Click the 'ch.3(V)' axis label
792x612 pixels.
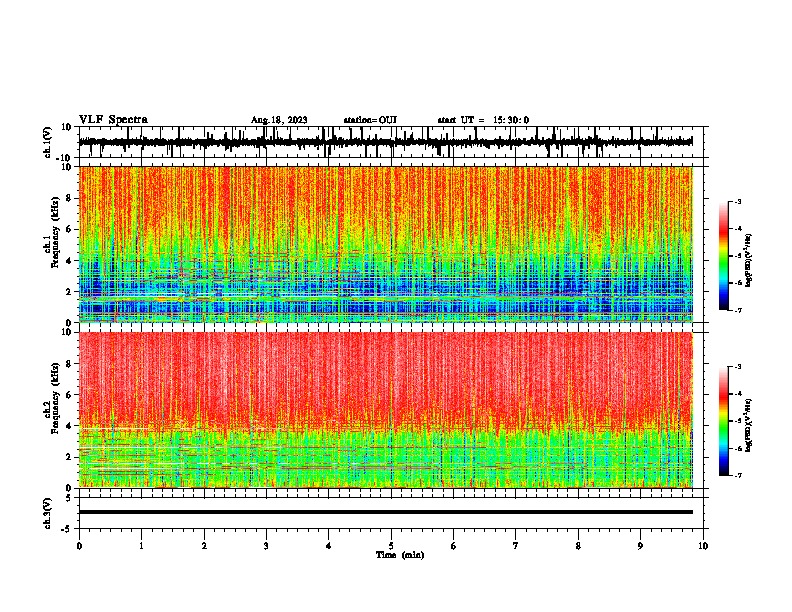(48, 514)
